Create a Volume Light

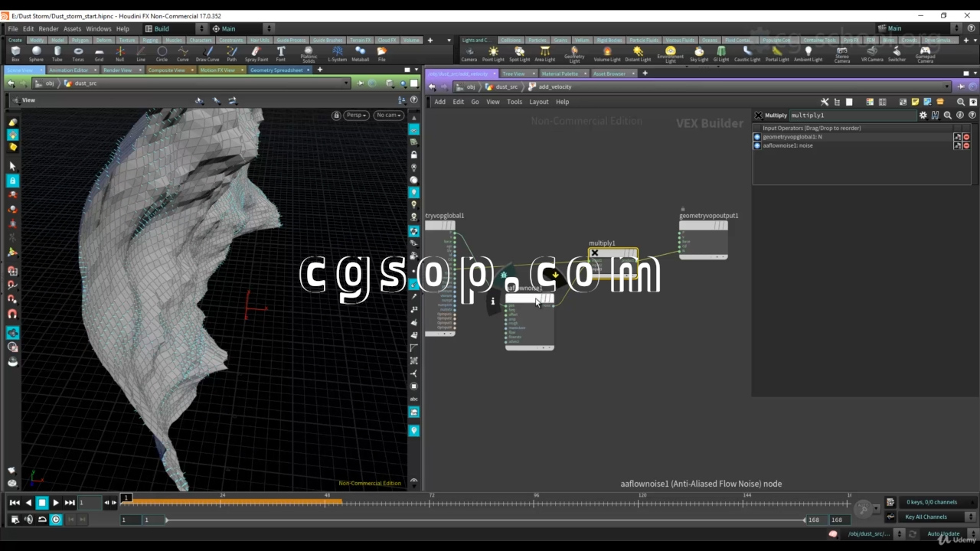point(607,54)
